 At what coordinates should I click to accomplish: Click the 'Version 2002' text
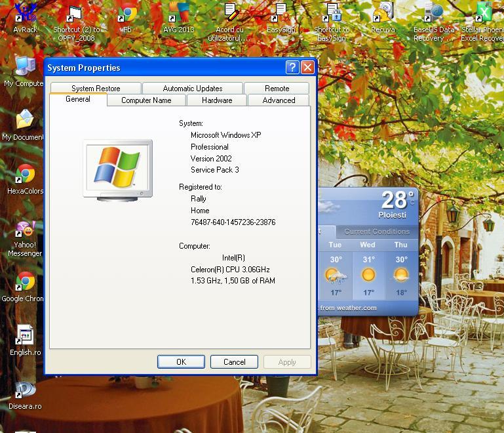(211, 159)
